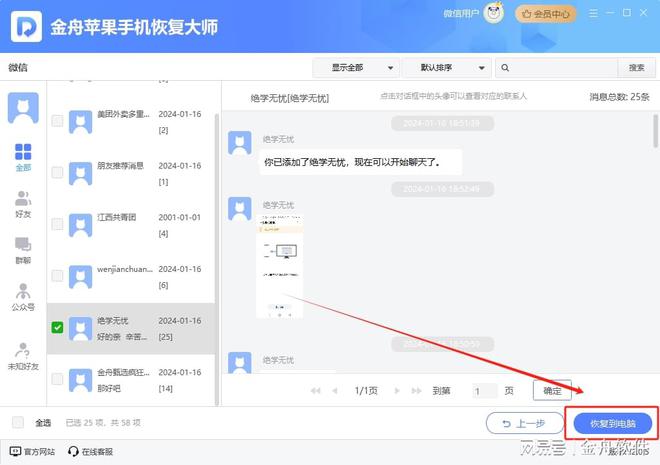This screenshot has width=660, height=465.
Task: Go to first page of messages
Action: [315, 391]
